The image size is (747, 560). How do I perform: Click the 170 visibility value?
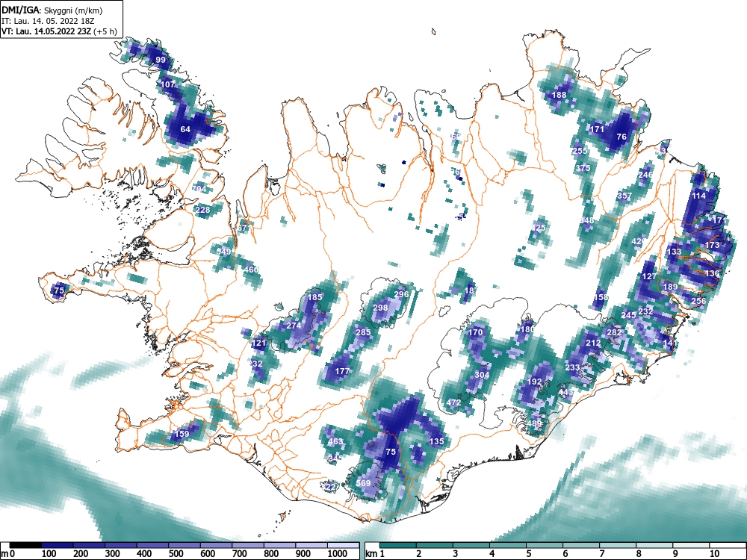pos(475,332)
